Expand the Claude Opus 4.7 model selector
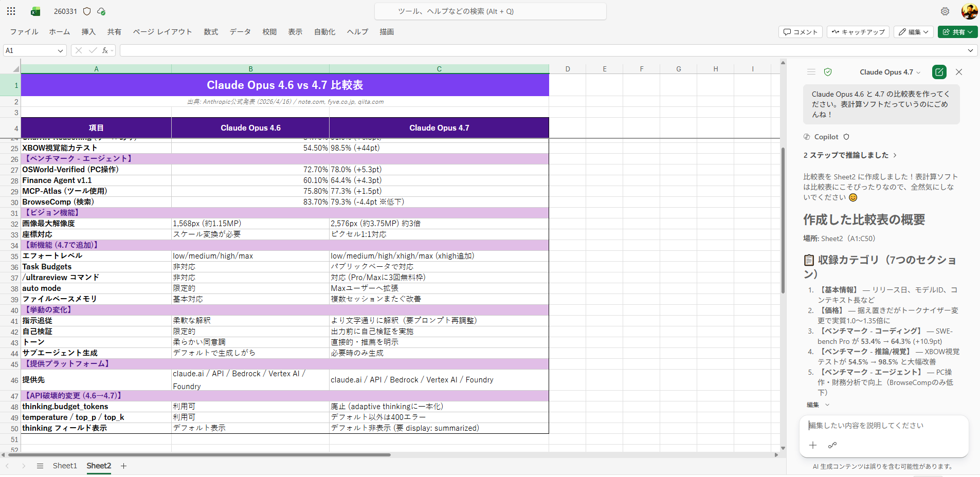The width and height of the screenshot is (980, 477). pos(890,72)
